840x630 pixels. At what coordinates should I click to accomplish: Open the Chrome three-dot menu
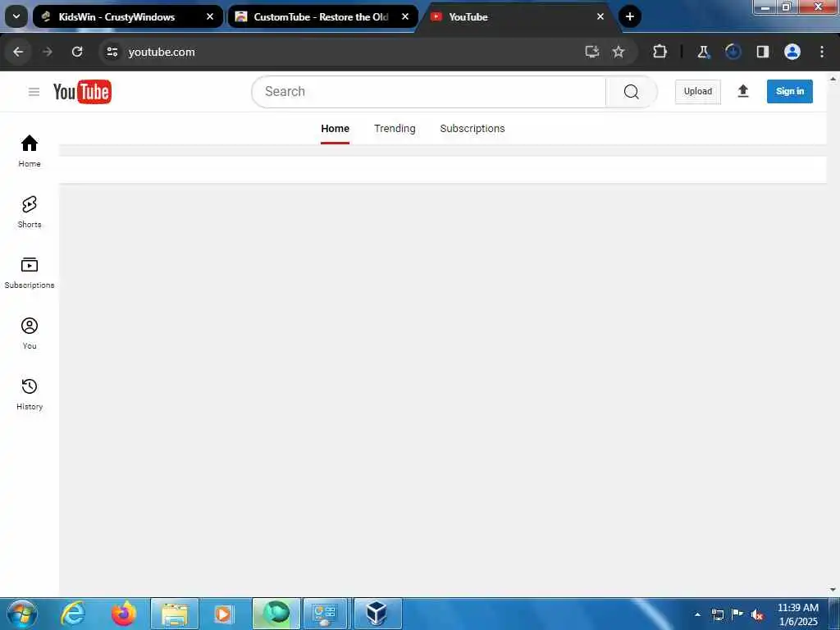[x=821, y=52]
